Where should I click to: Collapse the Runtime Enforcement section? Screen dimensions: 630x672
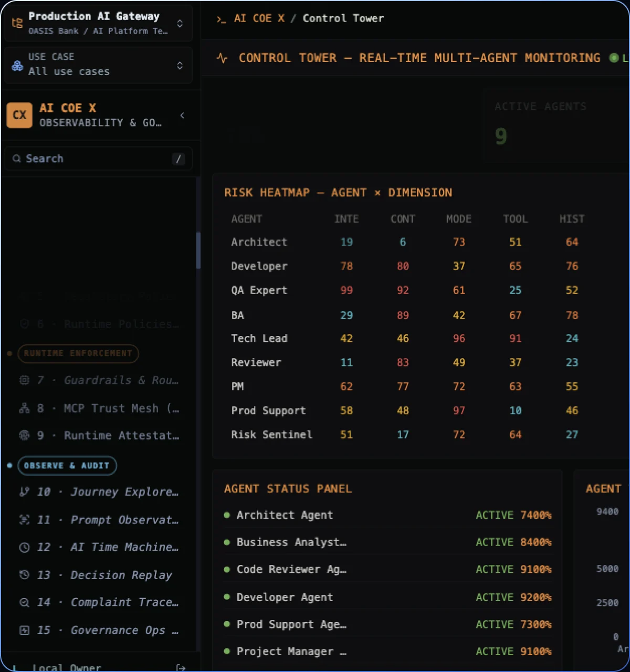pos(78,353)
